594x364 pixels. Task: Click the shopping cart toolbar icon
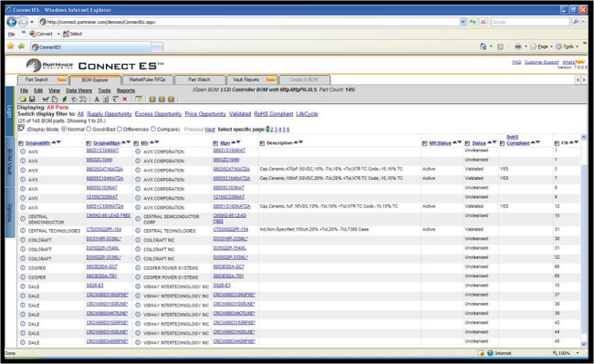coord(46,99)
